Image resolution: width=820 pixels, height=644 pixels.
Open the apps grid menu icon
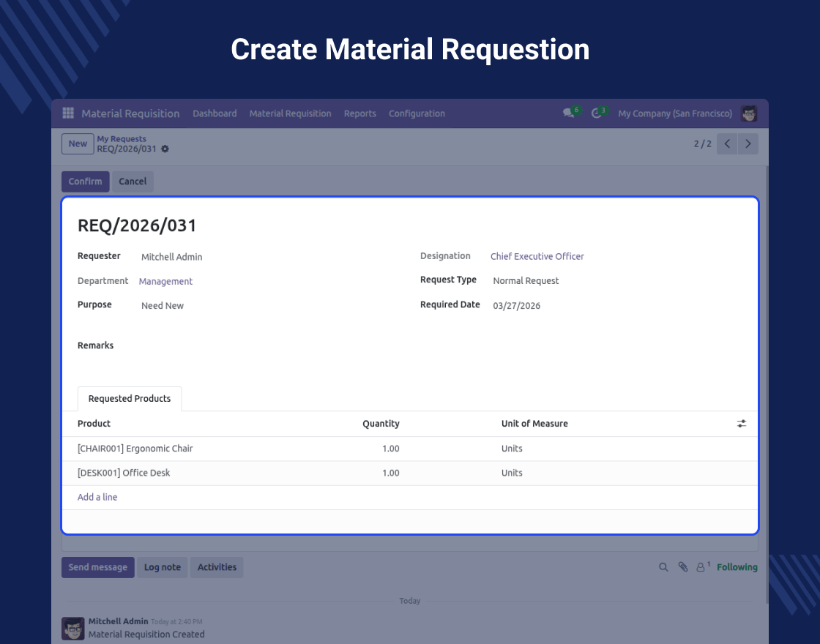coord(68,113)
